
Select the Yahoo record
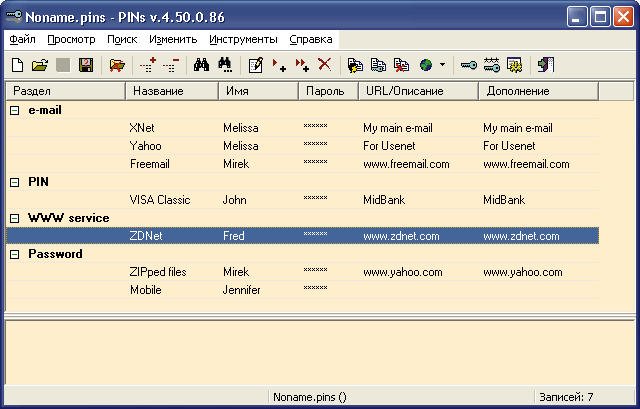[x=302, y=146]
